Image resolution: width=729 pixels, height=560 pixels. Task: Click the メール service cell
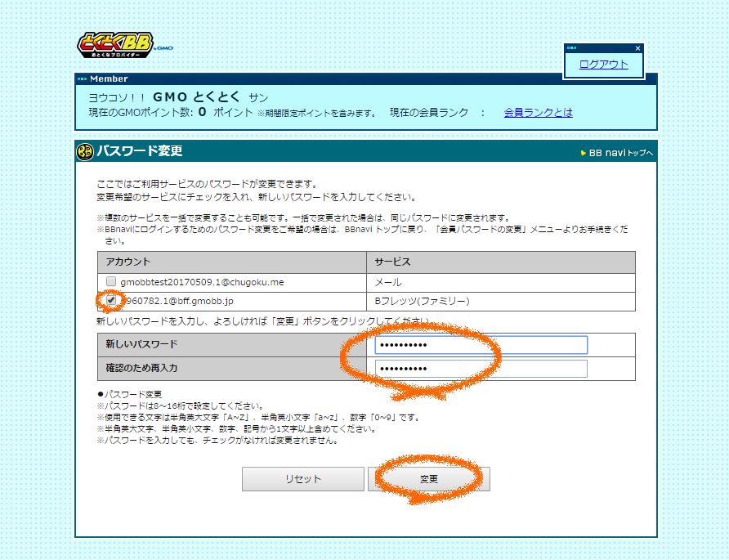[387, 282]
